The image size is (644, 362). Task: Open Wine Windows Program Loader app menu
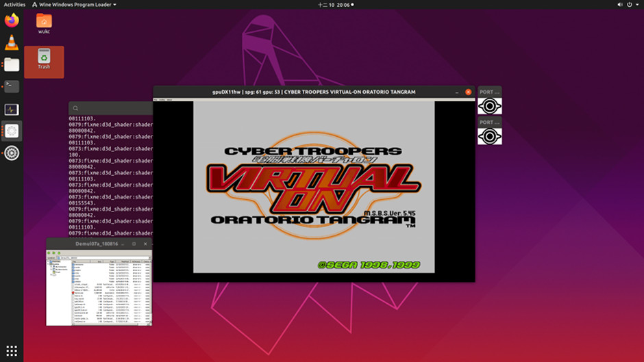click(x=74, y=5)
